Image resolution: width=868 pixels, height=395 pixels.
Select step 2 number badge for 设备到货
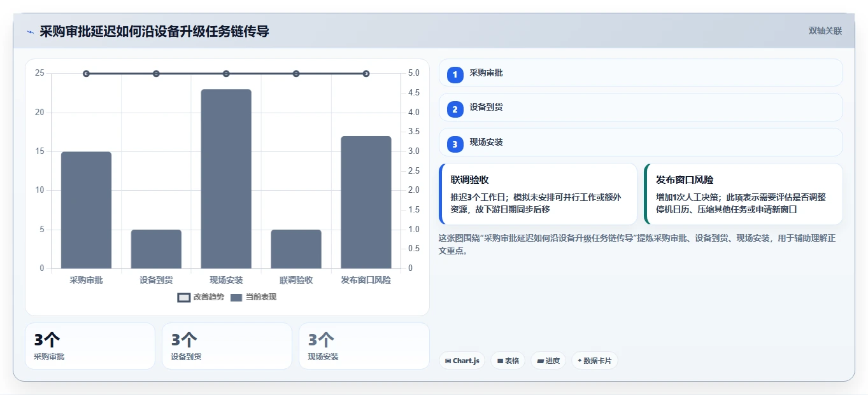pyautogui.click(x=455, y=109)
